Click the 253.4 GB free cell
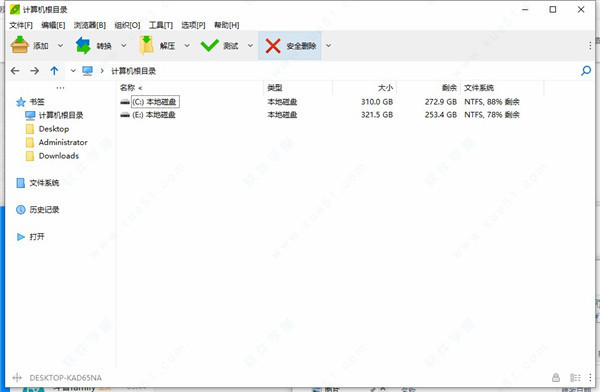Viewport: 600px width, 392px height. 441,115
